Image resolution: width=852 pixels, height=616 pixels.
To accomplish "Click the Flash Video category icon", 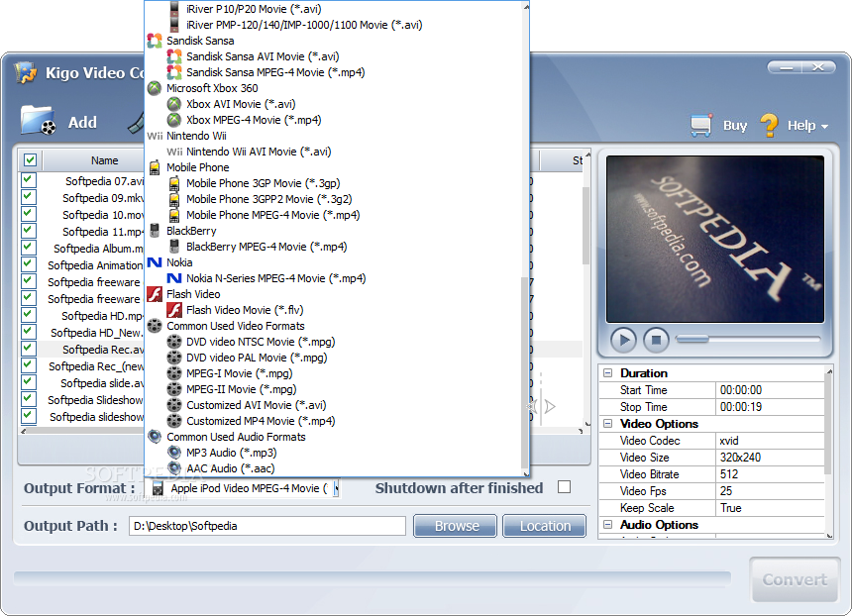I will 155,294.
